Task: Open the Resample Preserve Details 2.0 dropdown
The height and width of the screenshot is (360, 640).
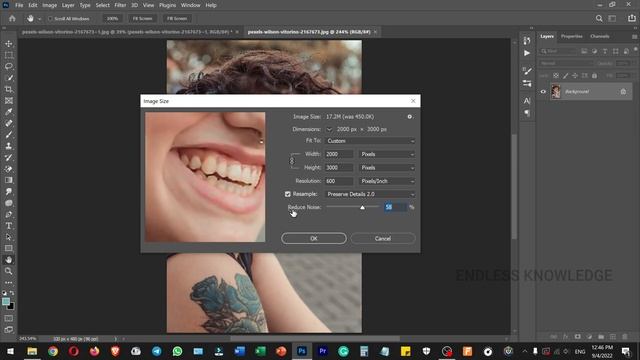Action: (x=370, y=194)
